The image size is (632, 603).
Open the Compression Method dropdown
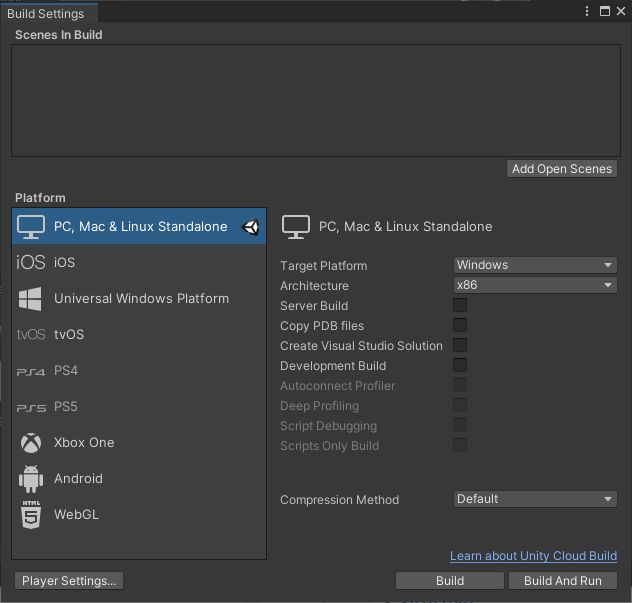(535, 499)
